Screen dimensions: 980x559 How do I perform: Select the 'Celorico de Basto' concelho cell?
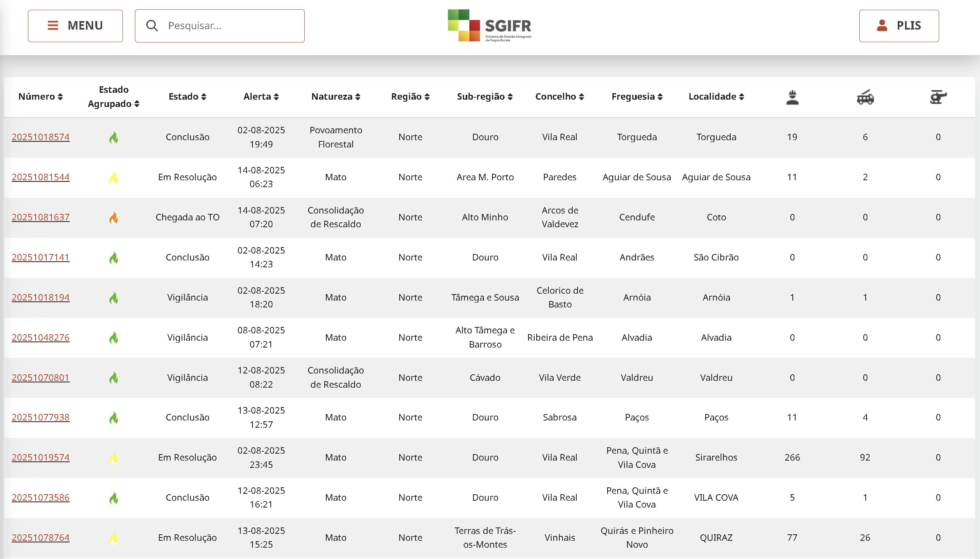click(560, 298)
